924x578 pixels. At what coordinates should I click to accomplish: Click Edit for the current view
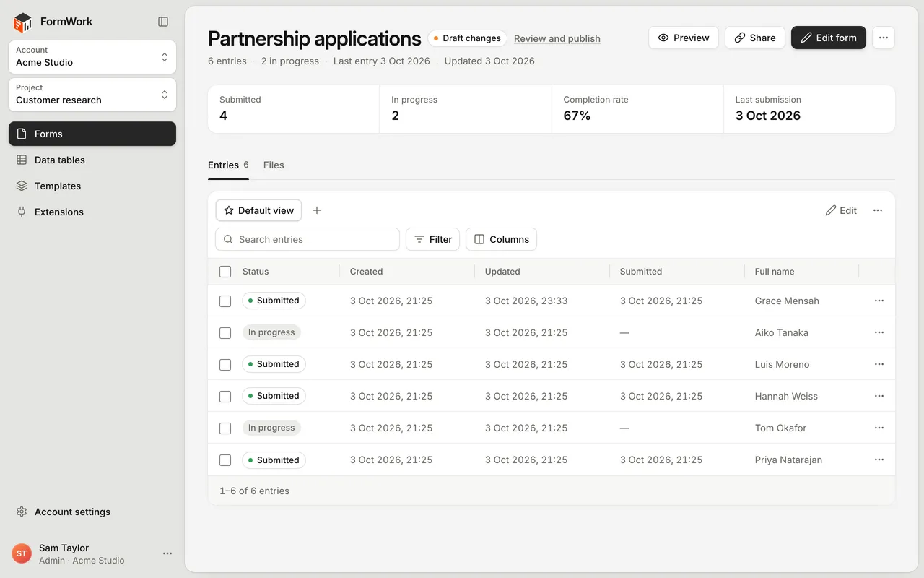click(x=841, y=210)
